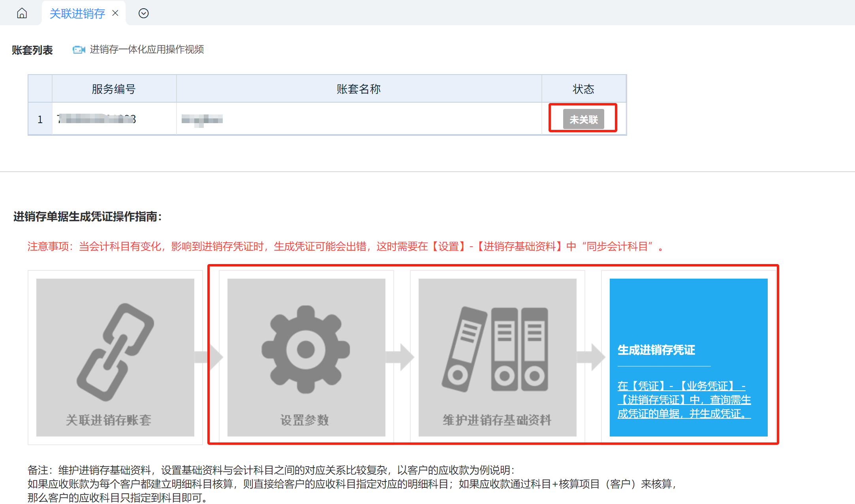Viewport: 855px width, 504px height.
Task: Click the 账套名称 column header
Action: pos(359,89)
